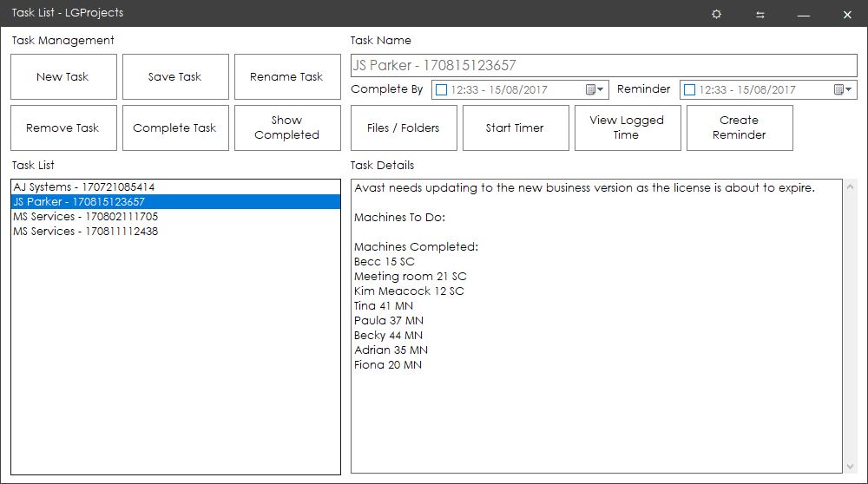
Task: Click scroll up arrow in Task Details
Action: pos(850,187)
